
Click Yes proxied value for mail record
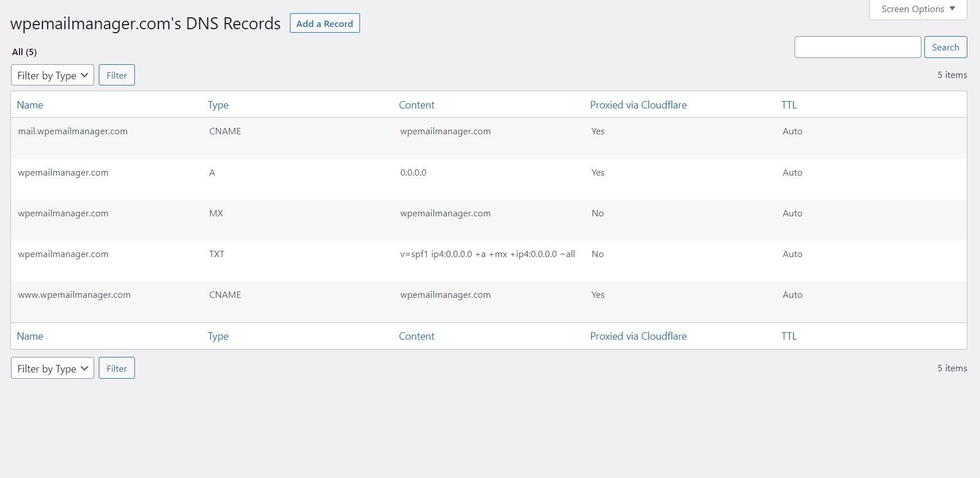pos(598,131)
